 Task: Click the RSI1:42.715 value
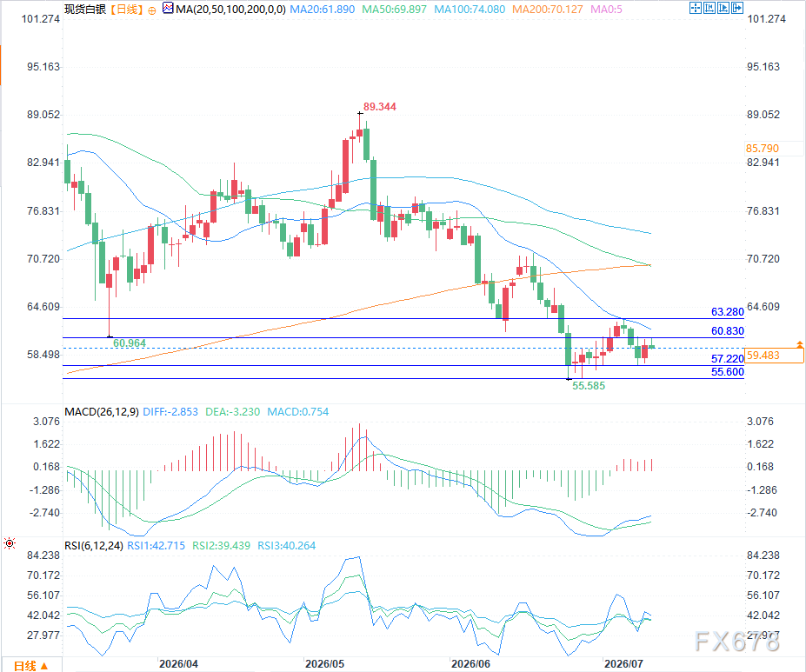[x=156, y=546]
